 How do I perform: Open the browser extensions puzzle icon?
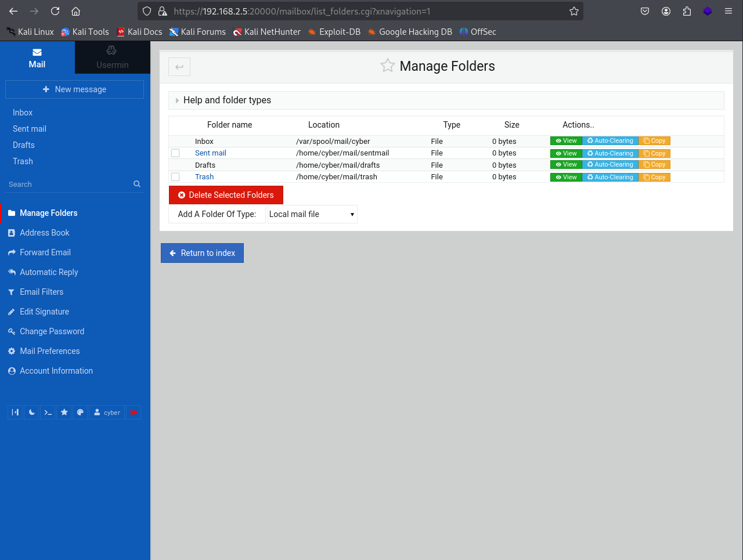pyautogui.click(x=687, y=11)
